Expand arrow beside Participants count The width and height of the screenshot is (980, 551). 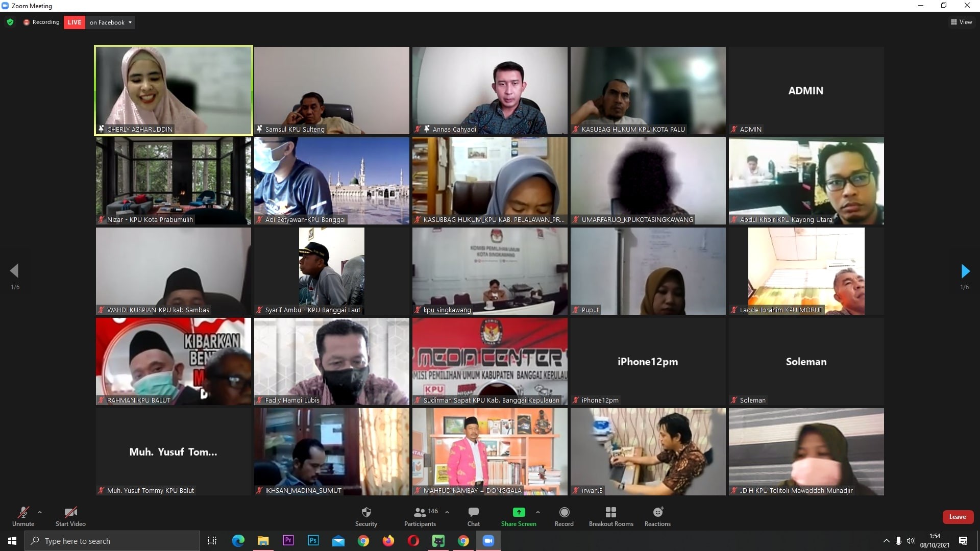pyautogui.click(x=447, y=512)
